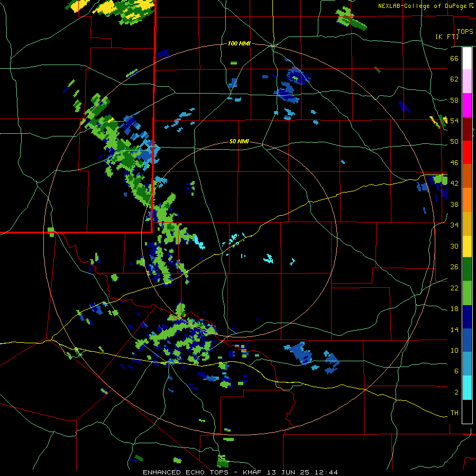Click the '100 NMI' range ring label
Screen dimensions: 476x476
click(x=239, y=44)
